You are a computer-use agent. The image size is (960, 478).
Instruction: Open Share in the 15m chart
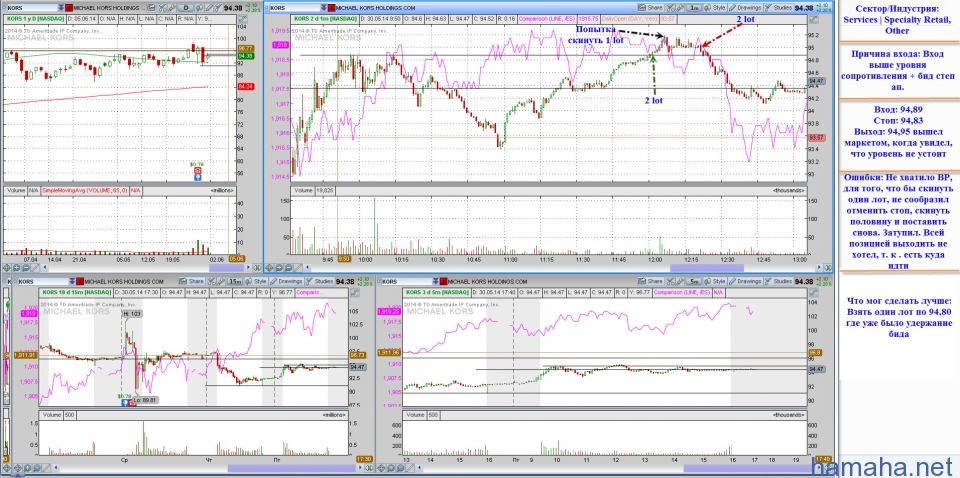click(x=192, y=281)
